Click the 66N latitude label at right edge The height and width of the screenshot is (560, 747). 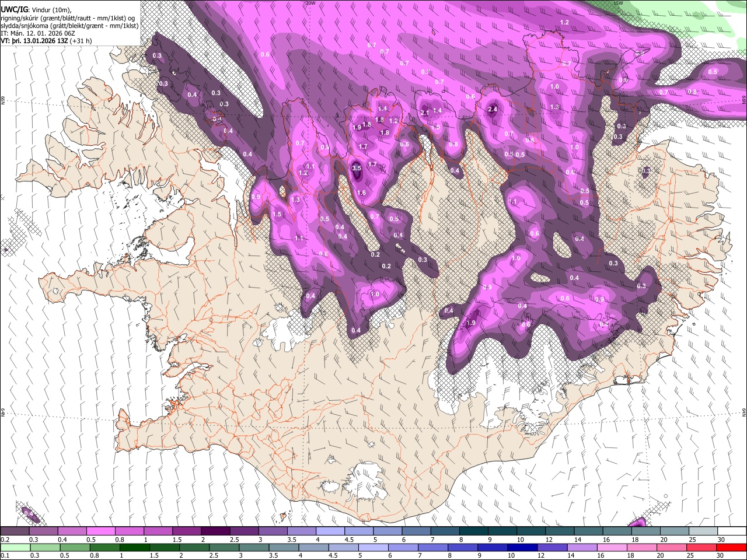744,100
